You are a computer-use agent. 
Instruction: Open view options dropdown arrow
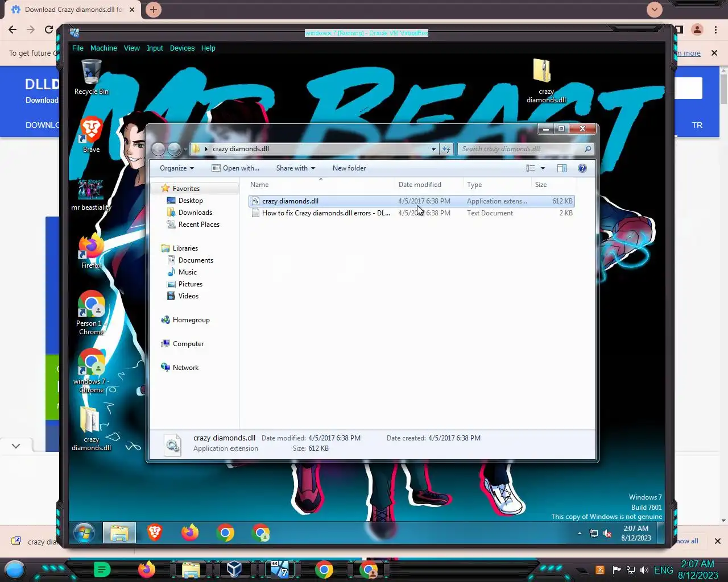pos(543,168)
